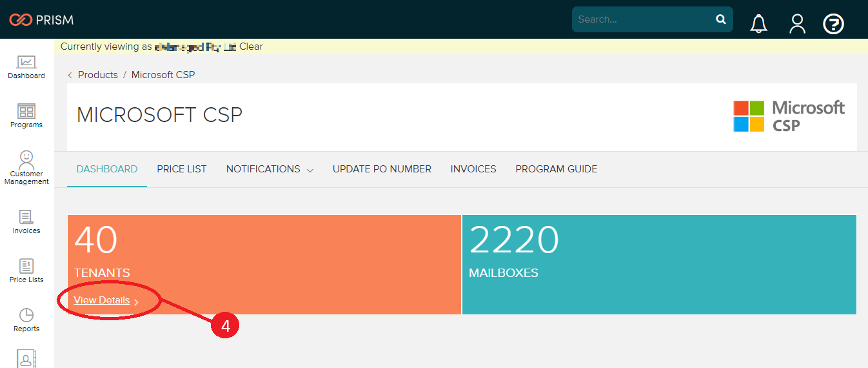Click the 2220 Mailboxes tile
This screenshot has height=368, width=868.
point(659,265)
